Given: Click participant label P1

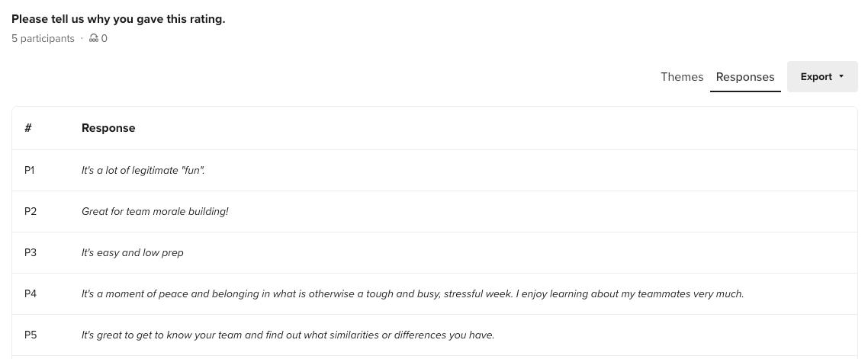Looking at the screenshot, I should pos(30,171).
